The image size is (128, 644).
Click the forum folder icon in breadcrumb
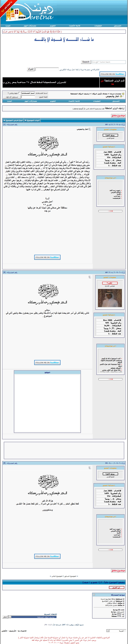click(121, 96)
